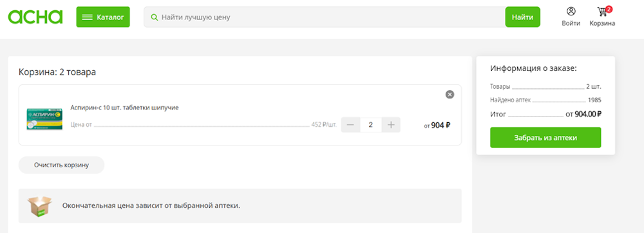This screenshot has height=233, width=644.
Task: Open the Войти user profile icon
Action: pos(571,12)
